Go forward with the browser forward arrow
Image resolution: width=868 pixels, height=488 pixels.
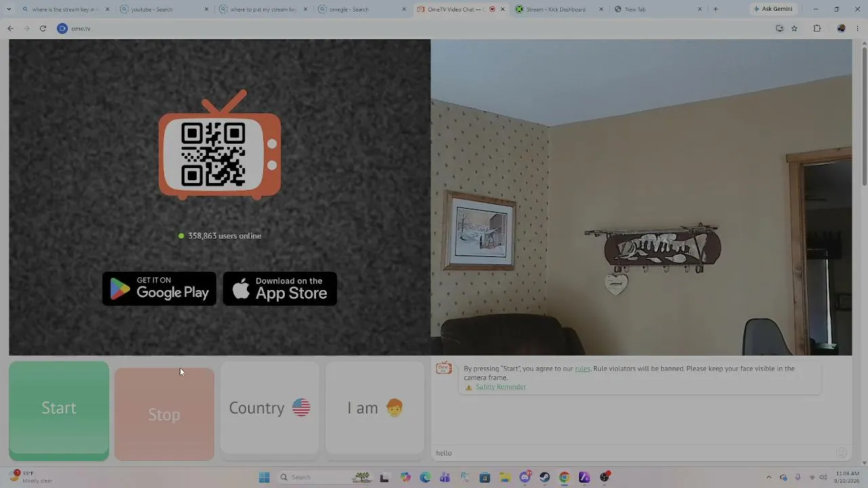26,28
